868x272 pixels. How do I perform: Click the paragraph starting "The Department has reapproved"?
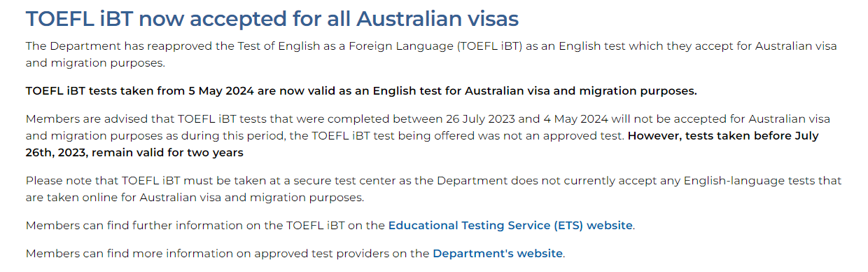431,55
